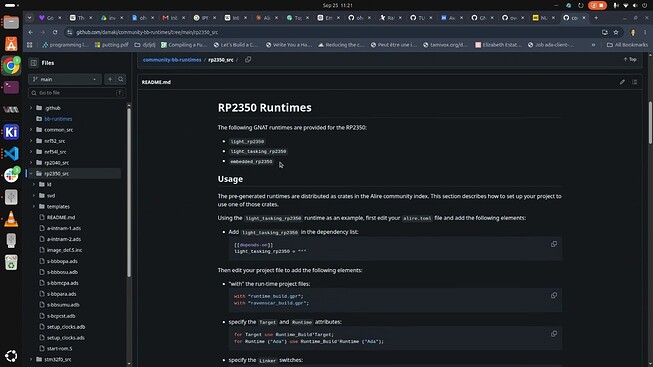Launch KiCad from the dock
Screen dimensions: 653x367
coord(11,132)
